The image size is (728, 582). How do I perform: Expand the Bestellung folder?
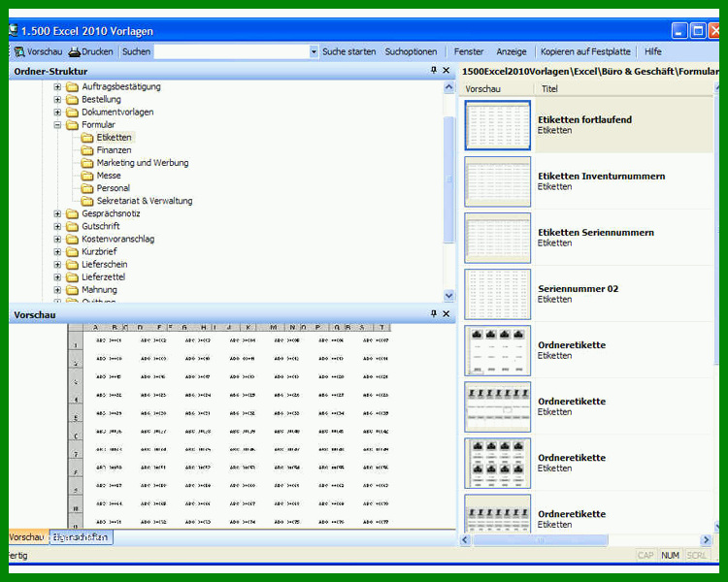[x=57, y=99]
